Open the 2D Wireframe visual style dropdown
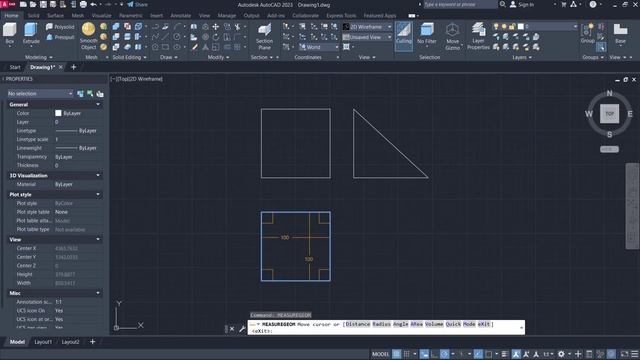 pyautogui.click(x=367, y=27)
